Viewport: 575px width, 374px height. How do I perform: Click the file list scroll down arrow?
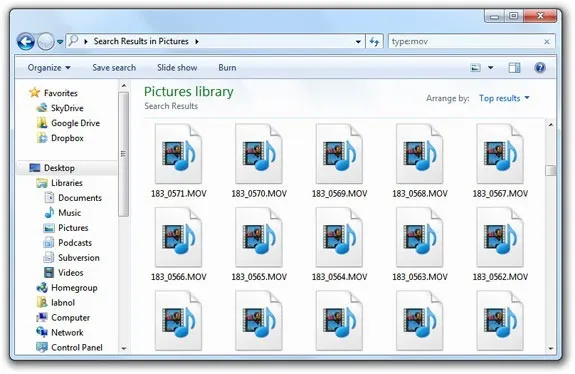[x=550, y=349]
